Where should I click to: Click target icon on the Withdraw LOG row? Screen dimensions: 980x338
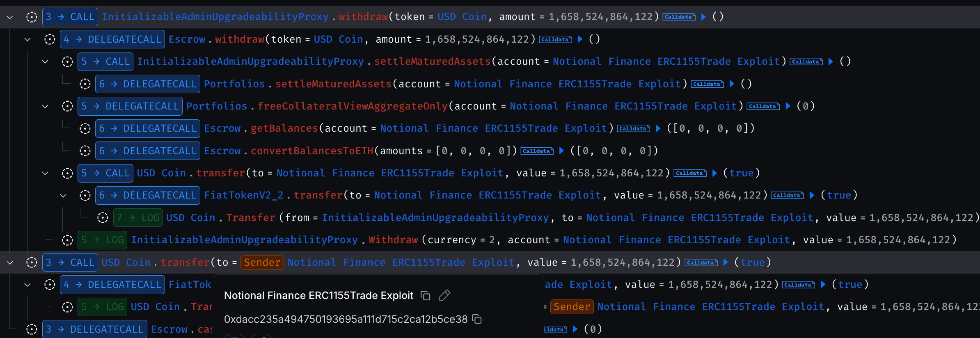(x=67, y=240)
